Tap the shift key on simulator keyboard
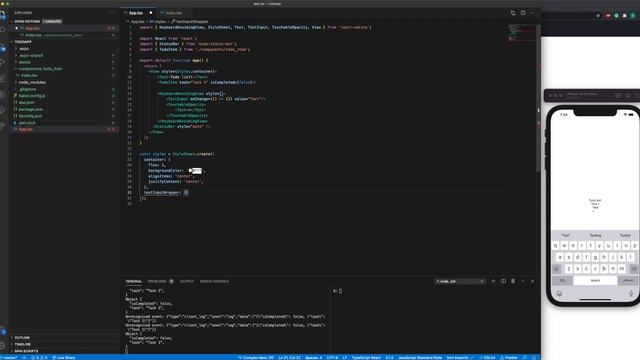Viewport: 640px width, 360px height. (x=557, y=269)
